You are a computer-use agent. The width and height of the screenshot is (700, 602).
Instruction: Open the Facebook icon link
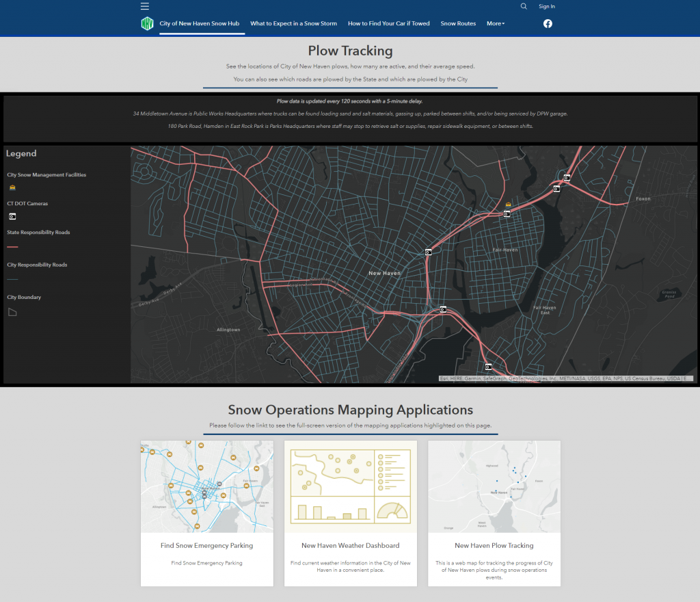(x=548, y=24)
